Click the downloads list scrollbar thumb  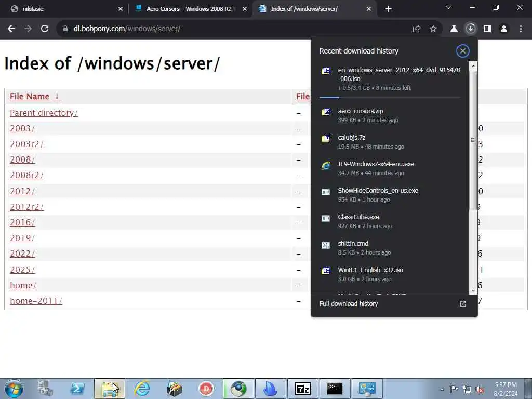(x=473, y=140)
